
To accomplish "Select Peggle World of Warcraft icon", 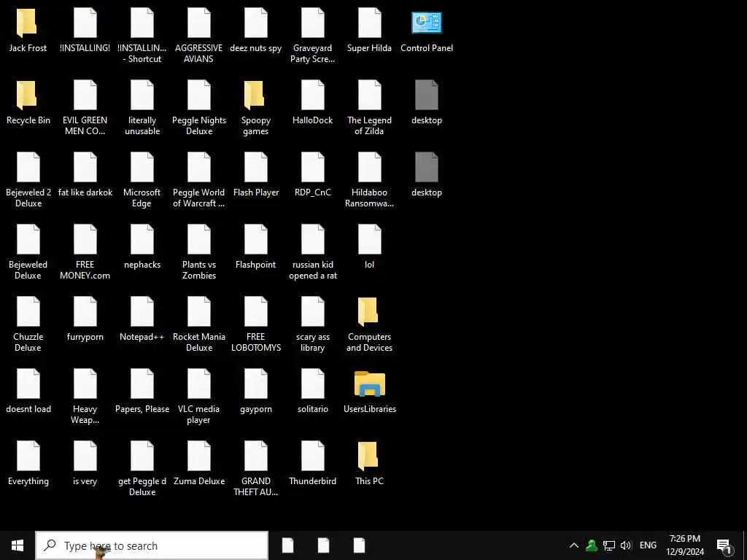I will click(198, 167).
